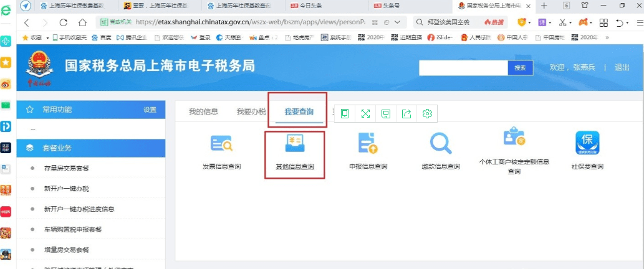
Task: Select 个体工商户核定定额信息查询 icon
Action: 514,138
